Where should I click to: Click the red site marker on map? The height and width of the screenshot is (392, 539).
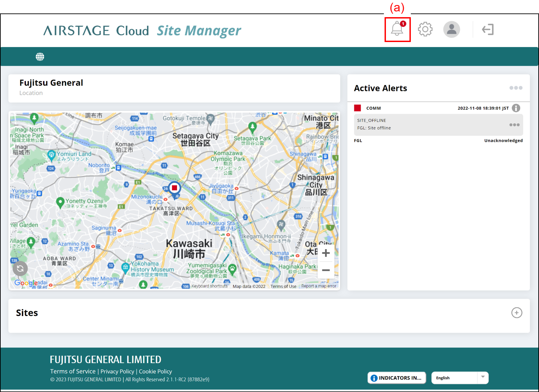174,188
